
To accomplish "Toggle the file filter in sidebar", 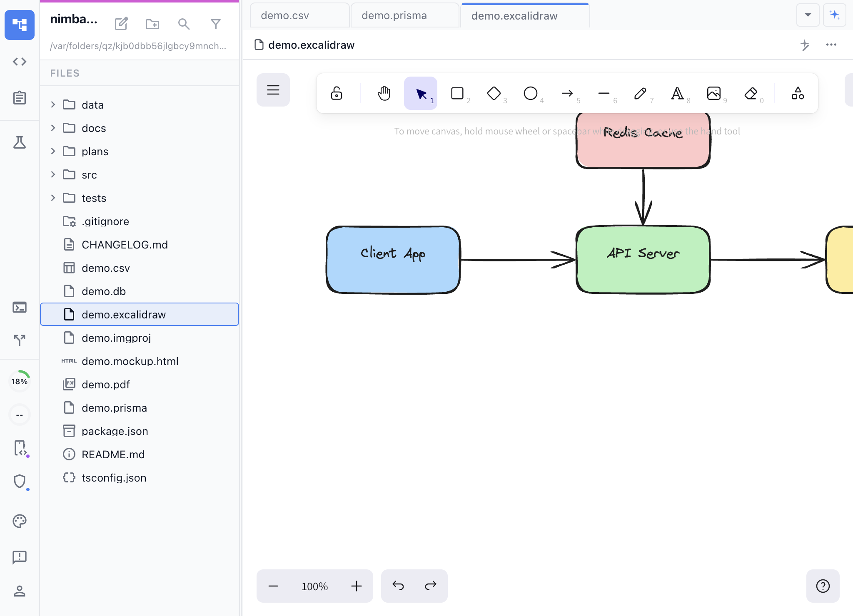I will (x=216, y=24).
